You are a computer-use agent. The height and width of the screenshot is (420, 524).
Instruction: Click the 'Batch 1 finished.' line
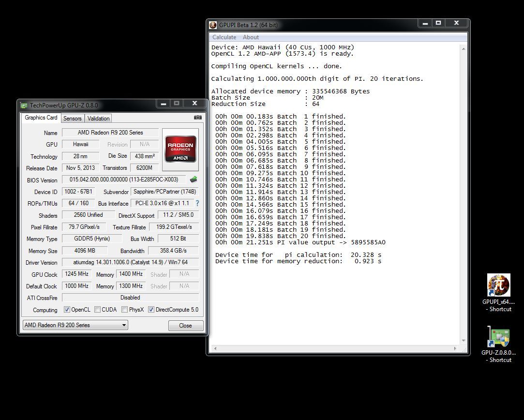pyautogui.click(x=280, y=116)
